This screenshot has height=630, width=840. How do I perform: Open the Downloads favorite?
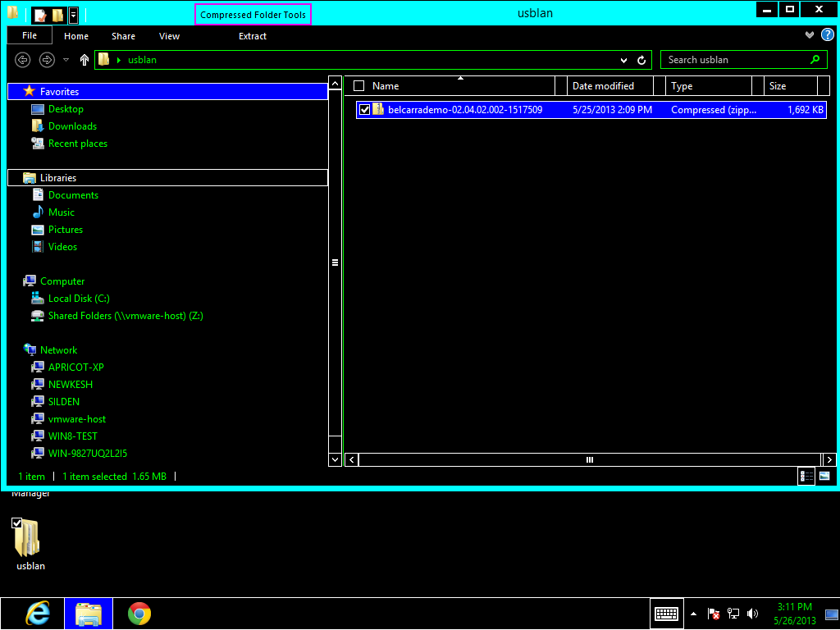point(72,126)
